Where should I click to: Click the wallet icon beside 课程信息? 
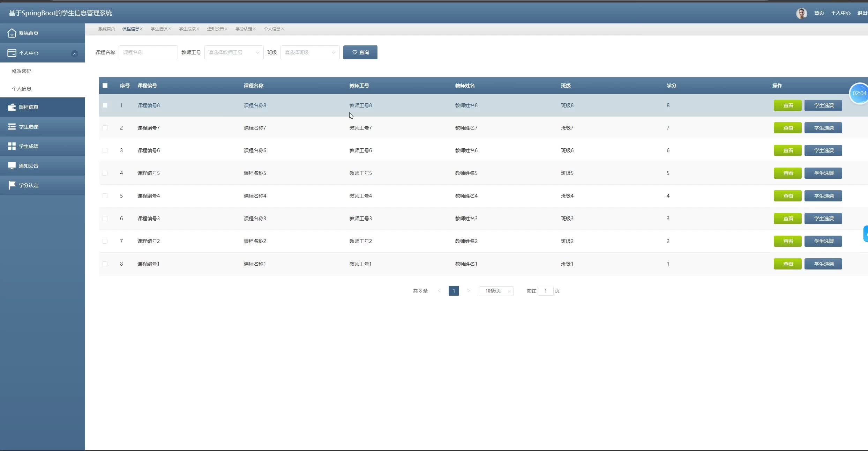tap(12, 107)
